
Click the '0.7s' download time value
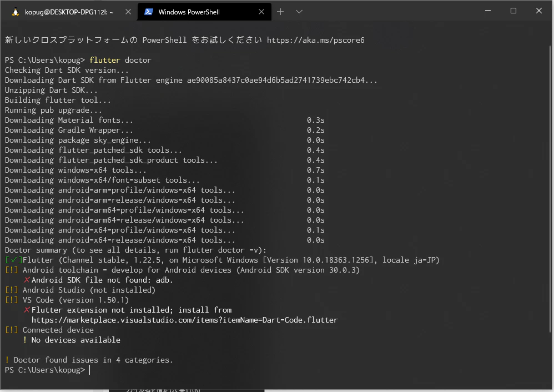(x=315, y=170)
